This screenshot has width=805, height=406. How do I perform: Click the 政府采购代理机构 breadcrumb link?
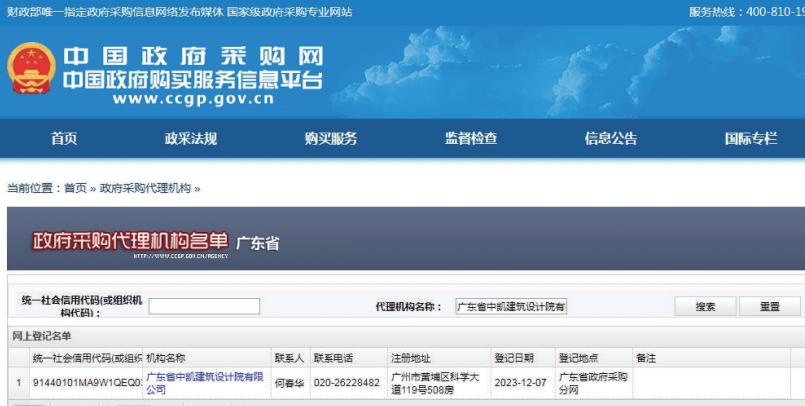tap(145, 188)
